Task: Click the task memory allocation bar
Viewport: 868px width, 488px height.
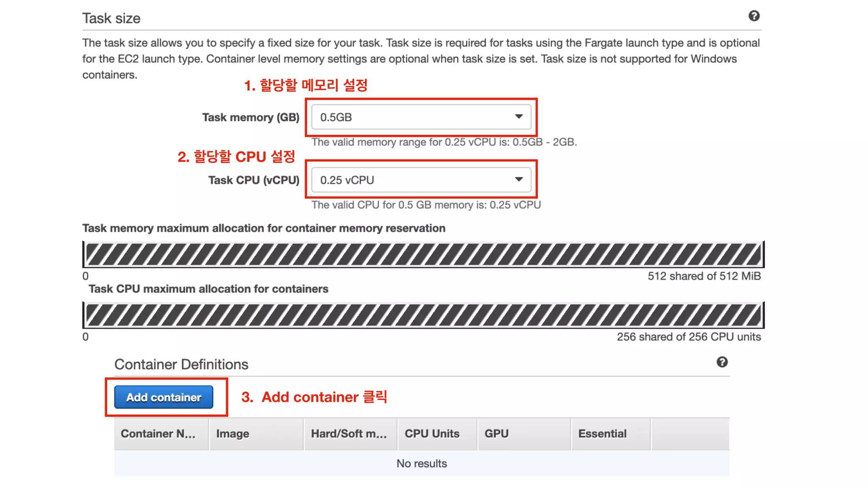Action: point(423,255)
